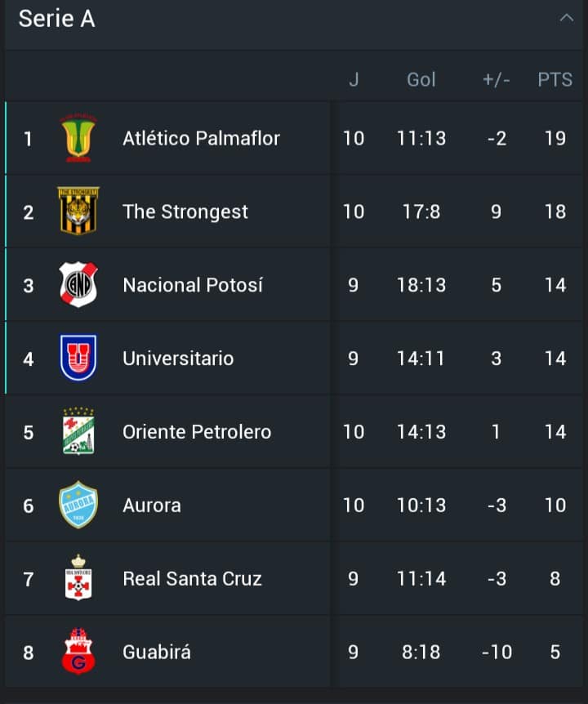Select Guabirá's 5 points value
Screen dimensions: 588x704
(555, 653)
